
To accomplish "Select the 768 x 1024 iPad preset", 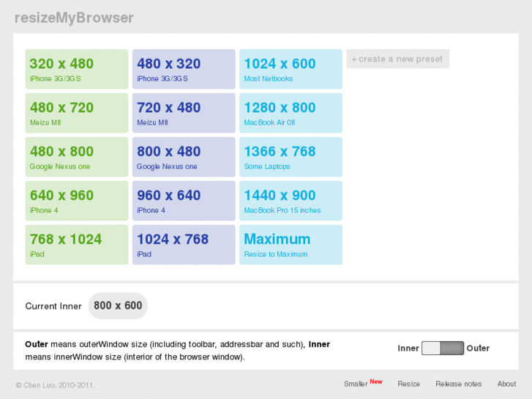I will [77, 245].
